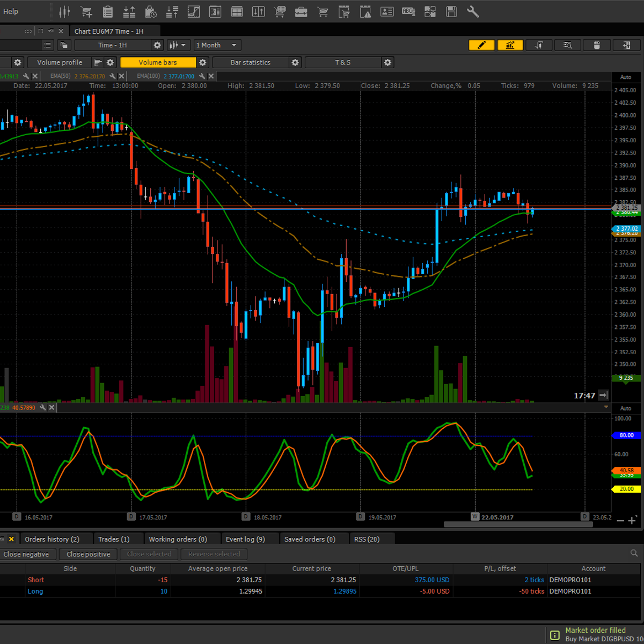Click the Close negative button
The image size is (644, 644).
tap(26, 554)
